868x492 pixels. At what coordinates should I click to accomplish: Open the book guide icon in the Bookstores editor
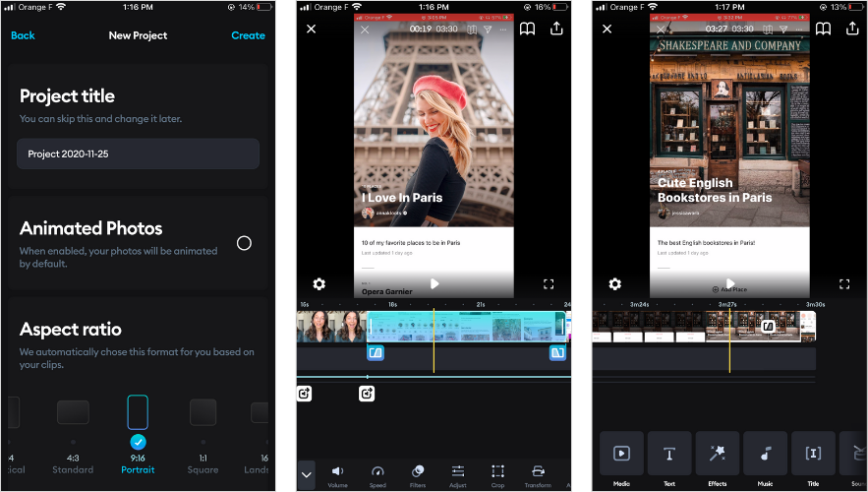823,29
